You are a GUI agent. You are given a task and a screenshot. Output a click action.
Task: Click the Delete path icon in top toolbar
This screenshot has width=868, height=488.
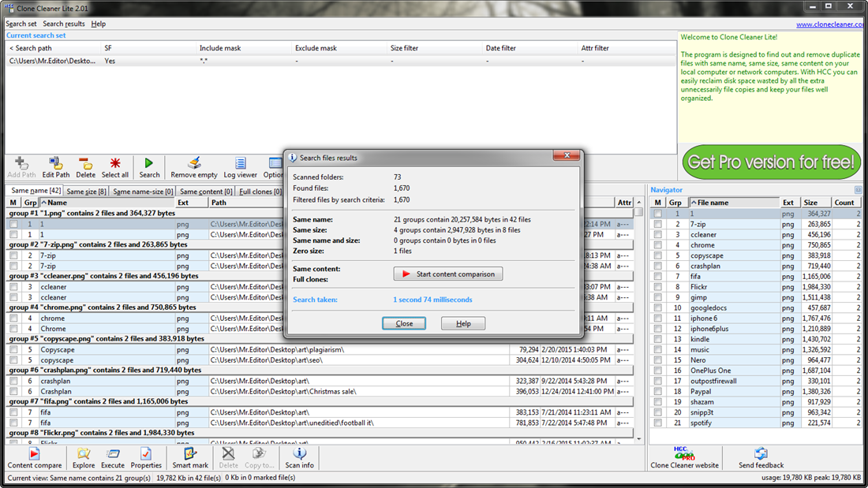[85, 163]
